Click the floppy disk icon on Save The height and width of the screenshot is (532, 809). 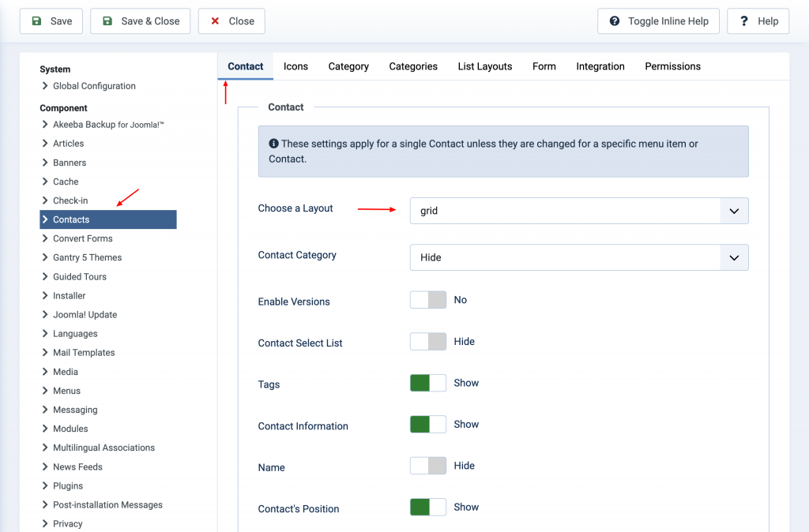(36, 21)
